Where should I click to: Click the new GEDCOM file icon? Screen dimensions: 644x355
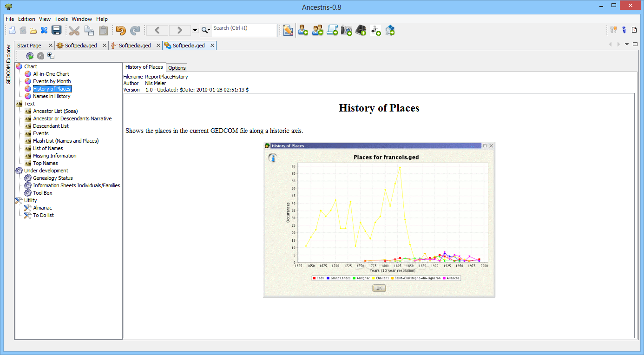(12, 31)
